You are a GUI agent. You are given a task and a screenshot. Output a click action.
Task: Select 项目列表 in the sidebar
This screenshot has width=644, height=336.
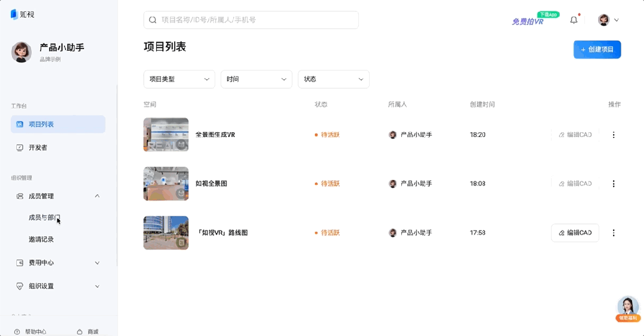(x=58, y=125)
